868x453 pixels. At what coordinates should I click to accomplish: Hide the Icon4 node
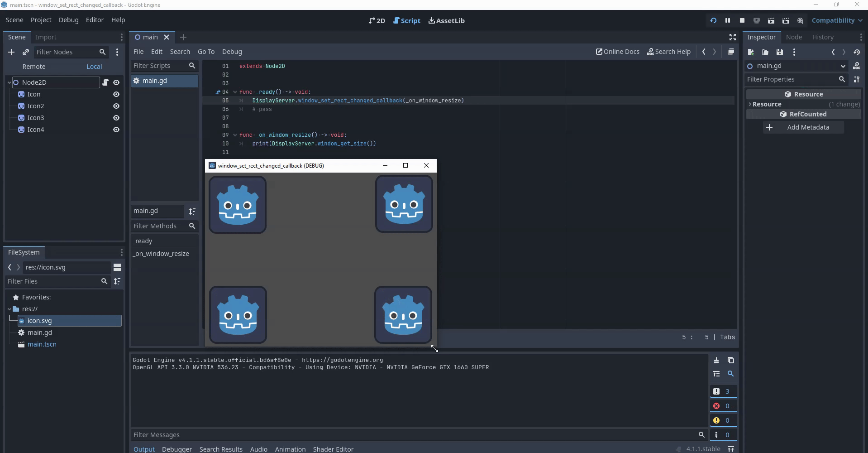pyautogui.click(x=116, y=130)
